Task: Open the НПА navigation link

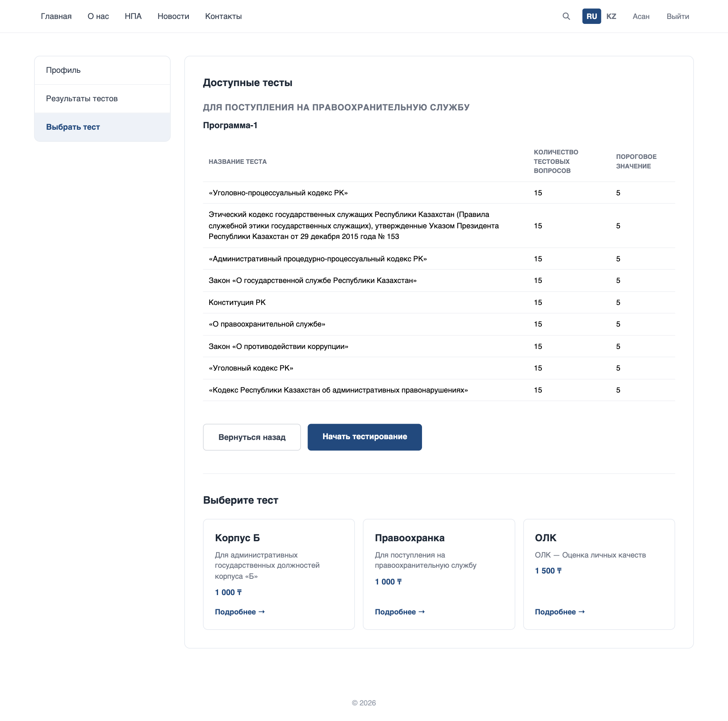Action: (133, 16)
